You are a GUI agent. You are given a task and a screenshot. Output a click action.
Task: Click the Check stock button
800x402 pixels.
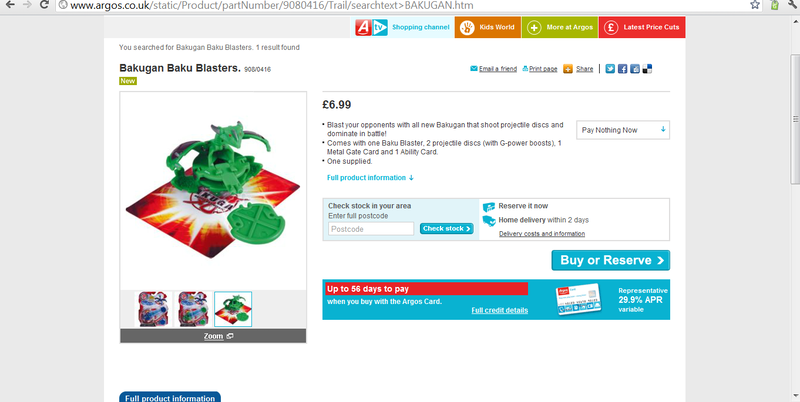446,229
